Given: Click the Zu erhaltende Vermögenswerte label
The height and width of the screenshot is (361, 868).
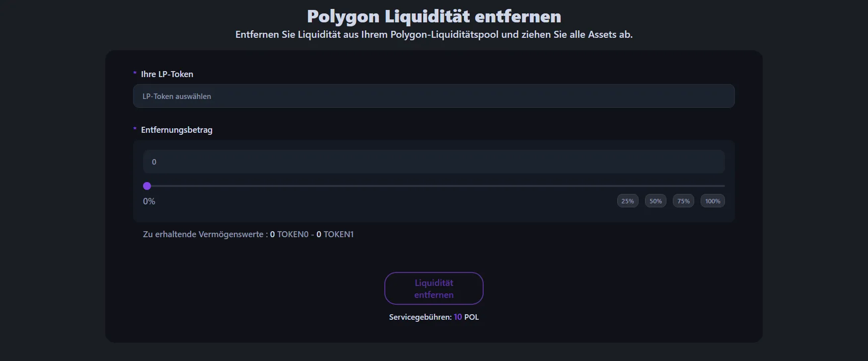Looking at the screenshot, I should coord(205,234).
